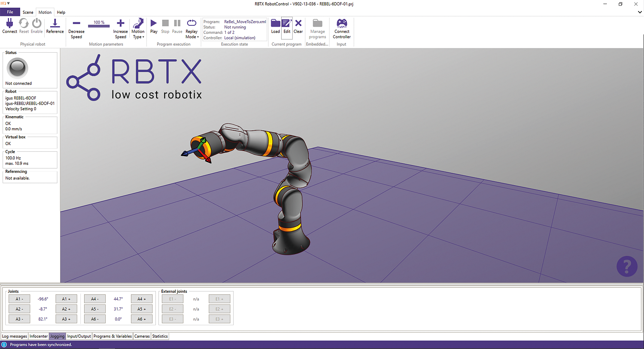This screenshot has width=644, height=349.
Task: Click the E2 - external joint button
Action: tap(173, 309)
